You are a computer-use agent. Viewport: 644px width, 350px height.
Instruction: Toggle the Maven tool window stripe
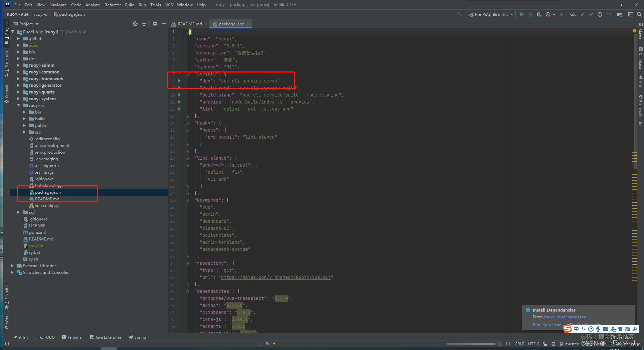click(x=640, y=32)
